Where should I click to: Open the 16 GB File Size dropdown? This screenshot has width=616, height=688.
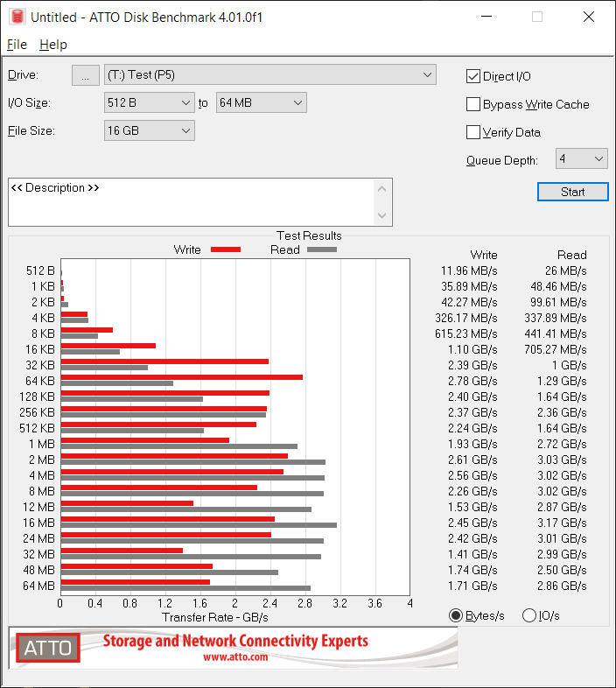[149, 130]
